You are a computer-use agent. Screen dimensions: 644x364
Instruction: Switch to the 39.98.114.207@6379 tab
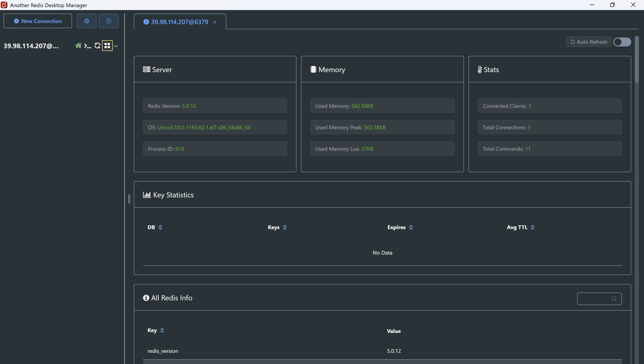[180, 22]
